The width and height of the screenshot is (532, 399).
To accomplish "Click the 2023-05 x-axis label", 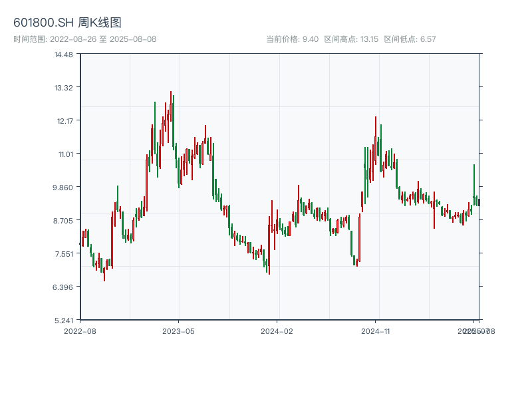I will [178, 331].
